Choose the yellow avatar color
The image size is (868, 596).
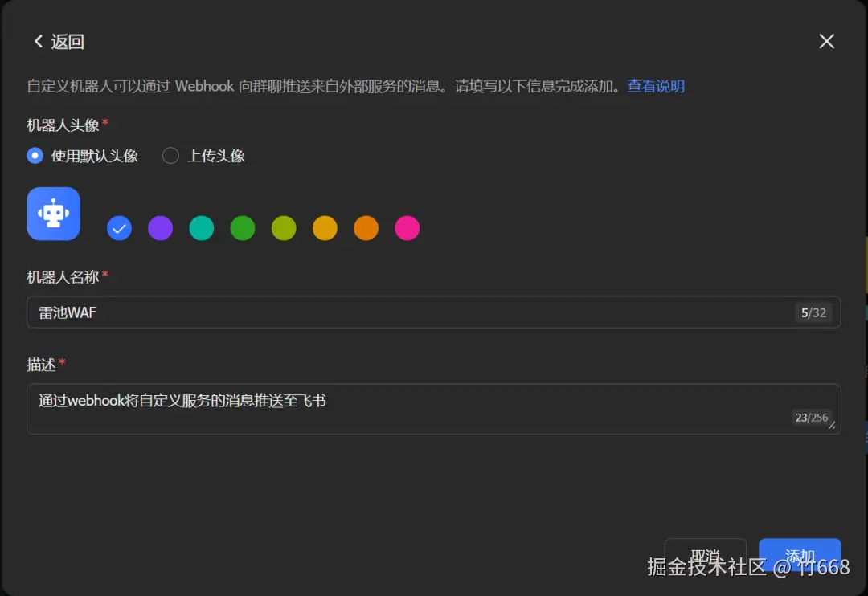pos(325,228)
